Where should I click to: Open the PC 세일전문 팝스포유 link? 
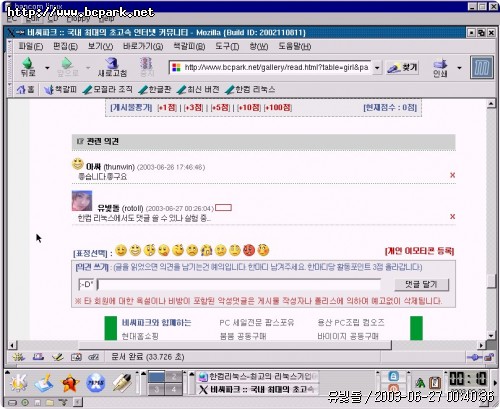click(x=257, y=323)
